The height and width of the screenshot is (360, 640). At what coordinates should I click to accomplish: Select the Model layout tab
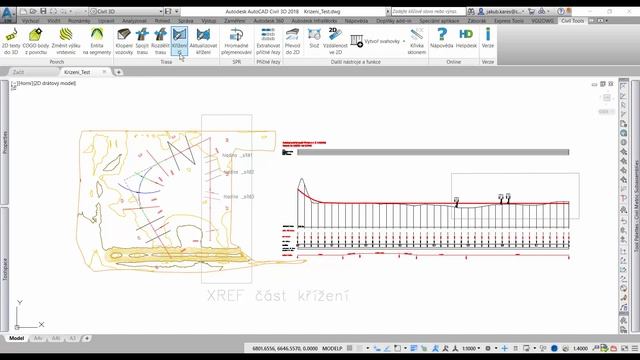(x=16, y=338)
